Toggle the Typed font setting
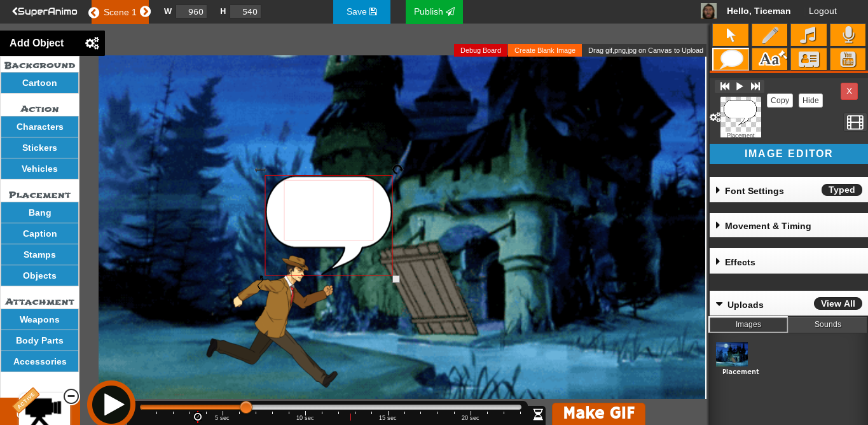Viewport: 868px width, 425px height. (x=842, y=190)
